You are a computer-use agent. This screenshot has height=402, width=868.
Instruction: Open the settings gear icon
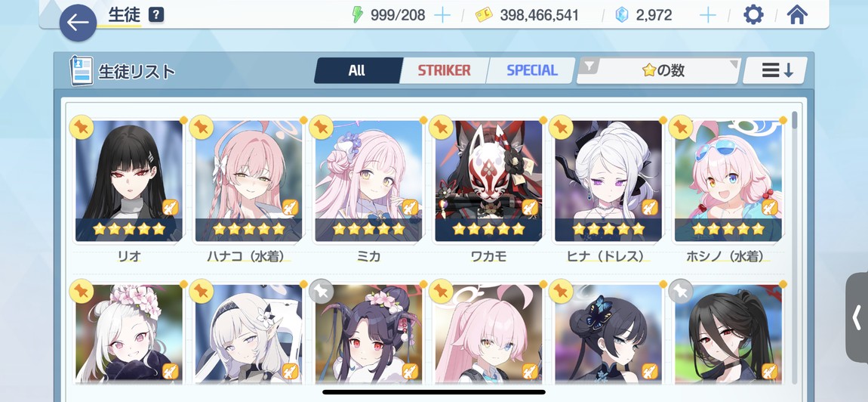(x=753, y=15)
